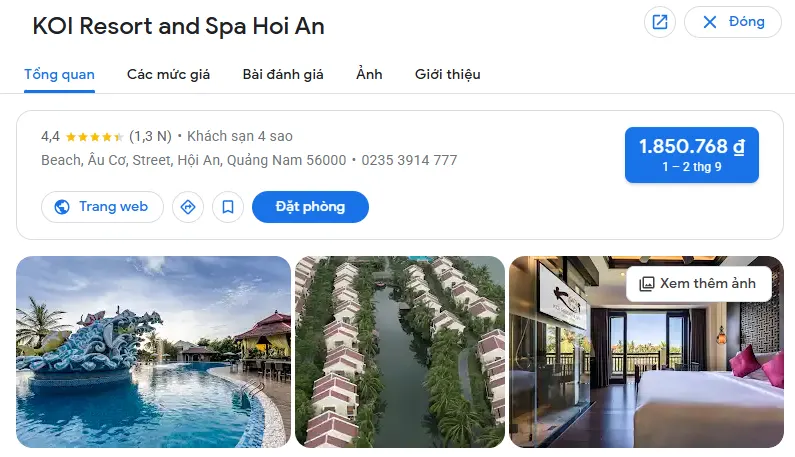
Task: Save hotel with bookmark icon
Action: (228, 207)
